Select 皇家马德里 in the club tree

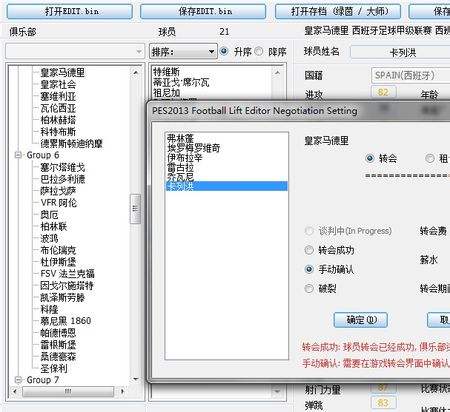click(63, 72)
